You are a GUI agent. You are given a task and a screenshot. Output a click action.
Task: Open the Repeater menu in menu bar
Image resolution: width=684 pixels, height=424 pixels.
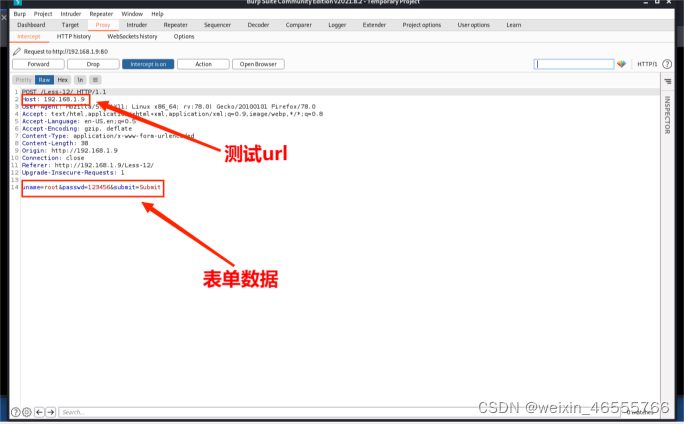[x=101, y=14]
